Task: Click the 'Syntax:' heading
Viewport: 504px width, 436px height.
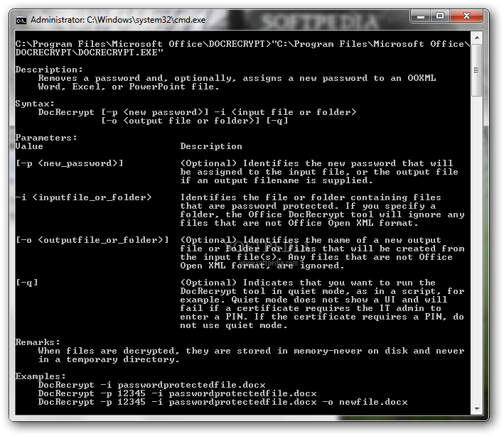Action: coord(35,104)
